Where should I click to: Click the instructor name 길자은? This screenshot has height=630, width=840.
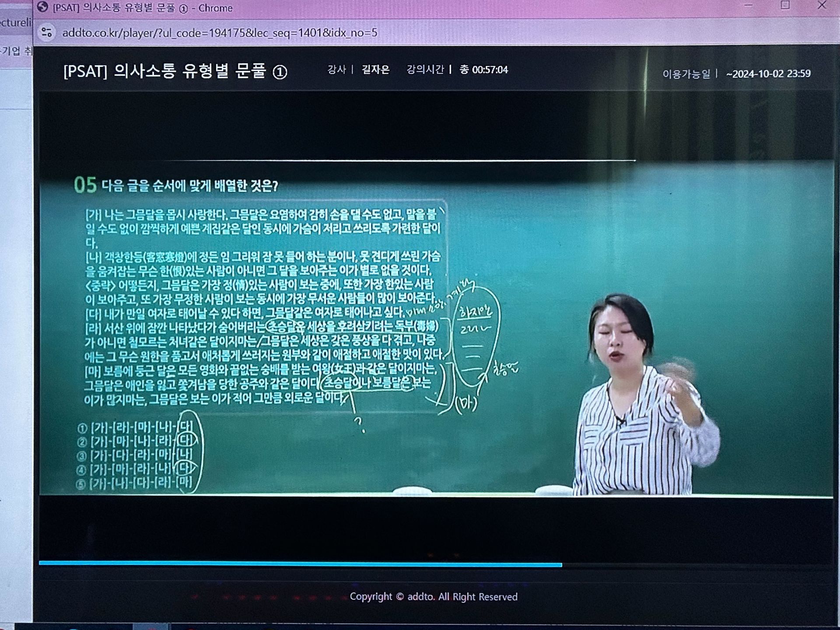pos(375,70)
